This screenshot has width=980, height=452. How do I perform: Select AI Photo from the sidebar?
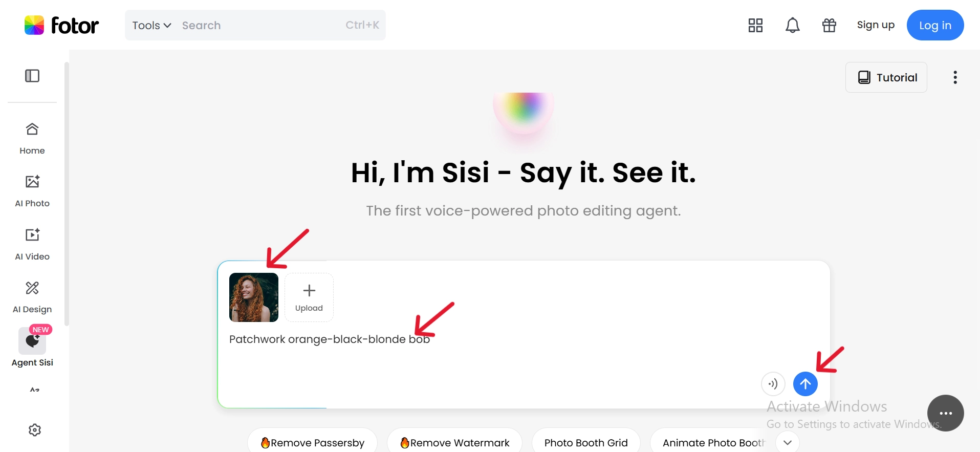[x=32, y=189]
